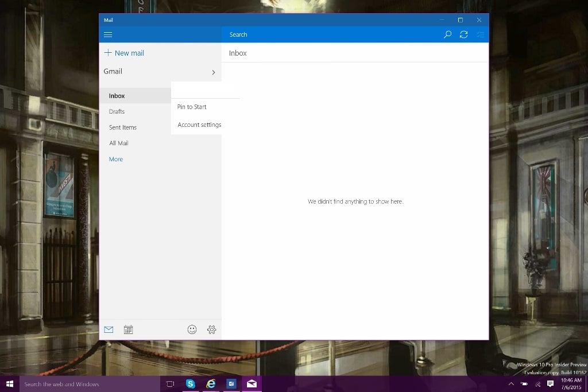This screenshot has width=588, height=392.
Task: Select the Gmail account label
Action: [x=113, y=71]
